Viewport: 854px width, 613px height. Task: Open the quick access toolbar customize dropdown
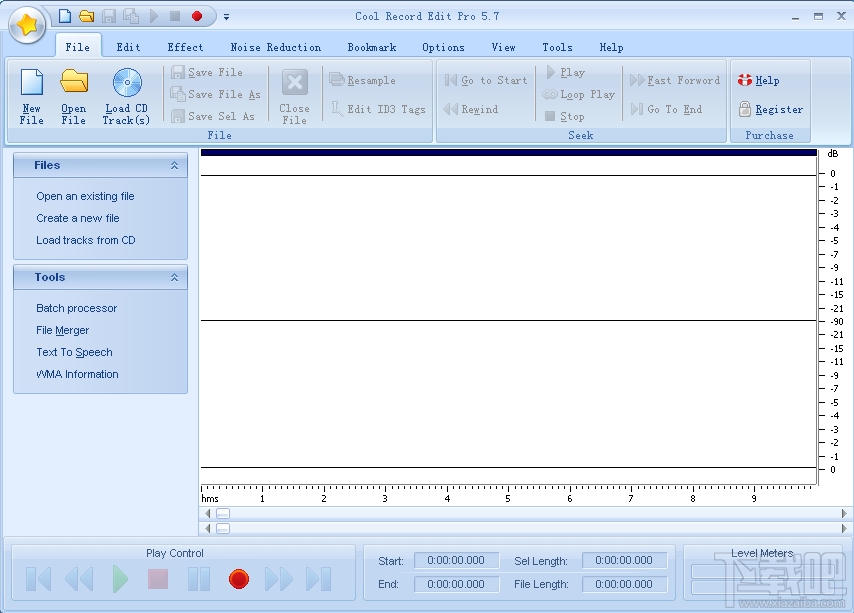click(x=227, y=17)
